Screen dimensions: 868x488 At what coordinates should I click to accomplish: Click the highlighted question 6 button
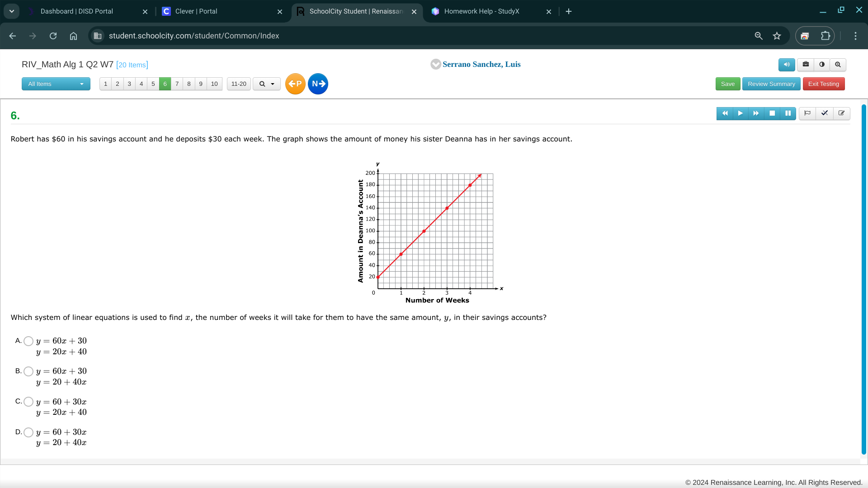[165, 84]
